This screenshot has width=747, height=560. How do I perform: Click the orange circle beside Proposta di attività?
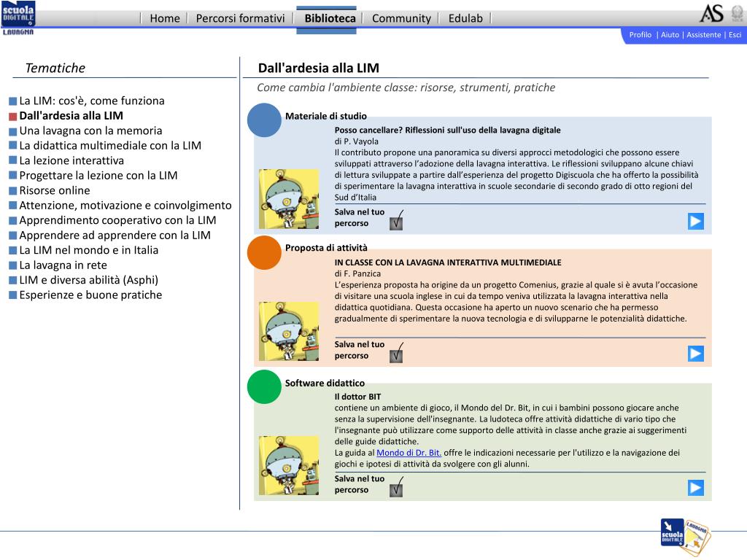click(264, 252)
